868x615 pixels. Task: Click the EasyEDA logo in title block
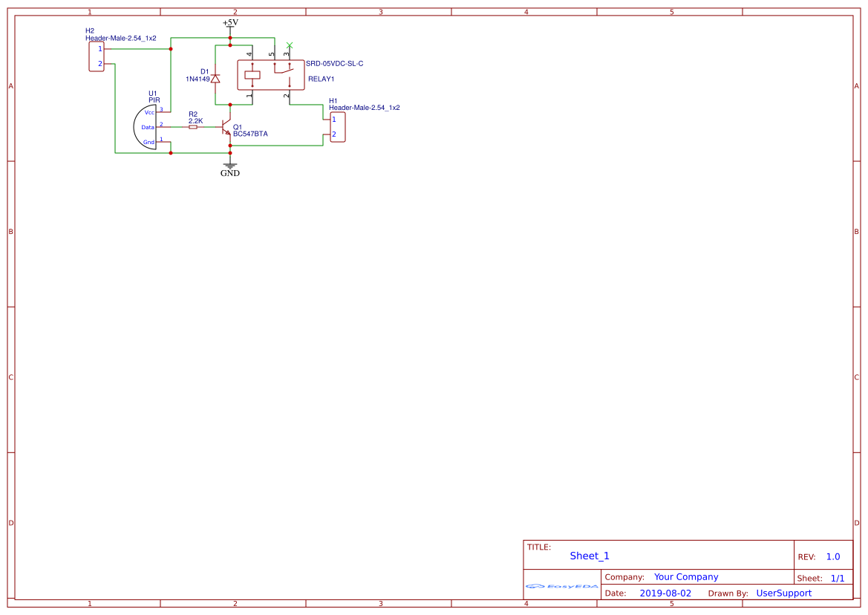tap(561, 586)
